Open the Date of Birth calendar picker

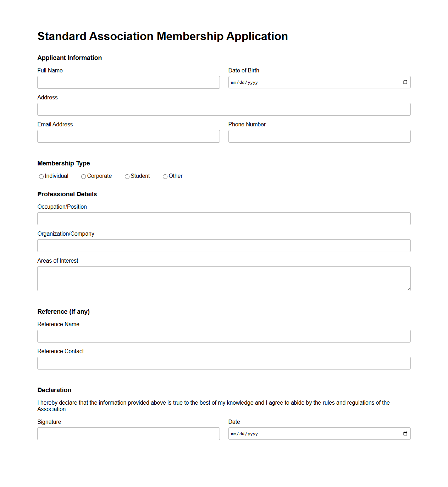(x=405, y=82)
